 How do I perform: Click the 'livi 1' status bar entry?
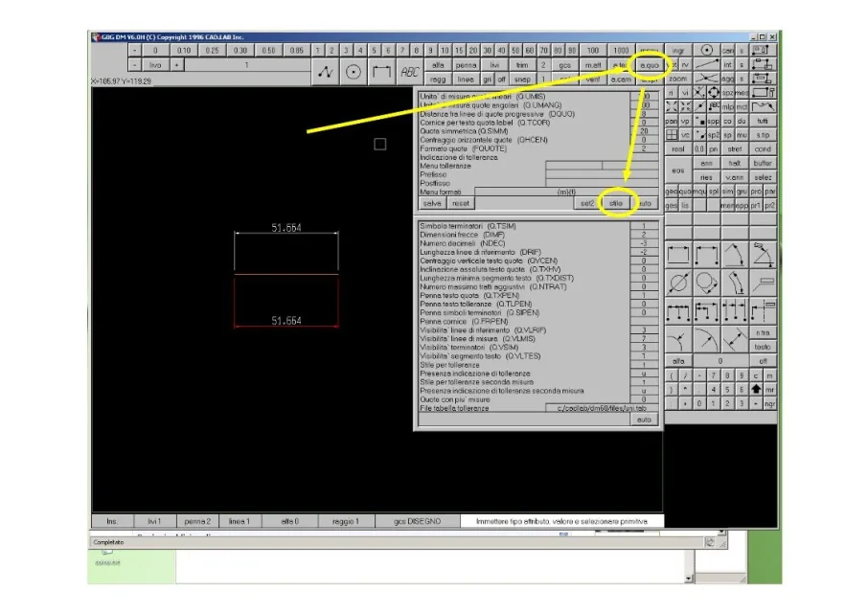(x=154, y=521)
